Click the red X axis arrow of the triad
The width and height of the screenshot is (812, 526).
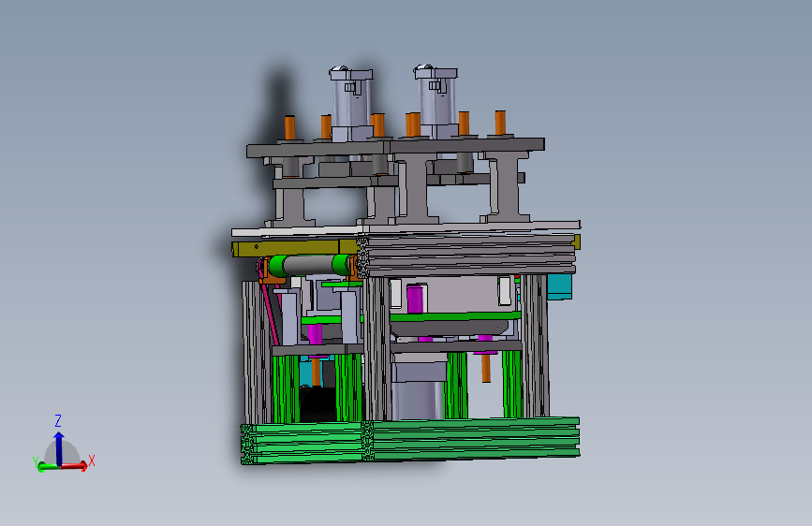pyautogui.click(x=74, y=466)
